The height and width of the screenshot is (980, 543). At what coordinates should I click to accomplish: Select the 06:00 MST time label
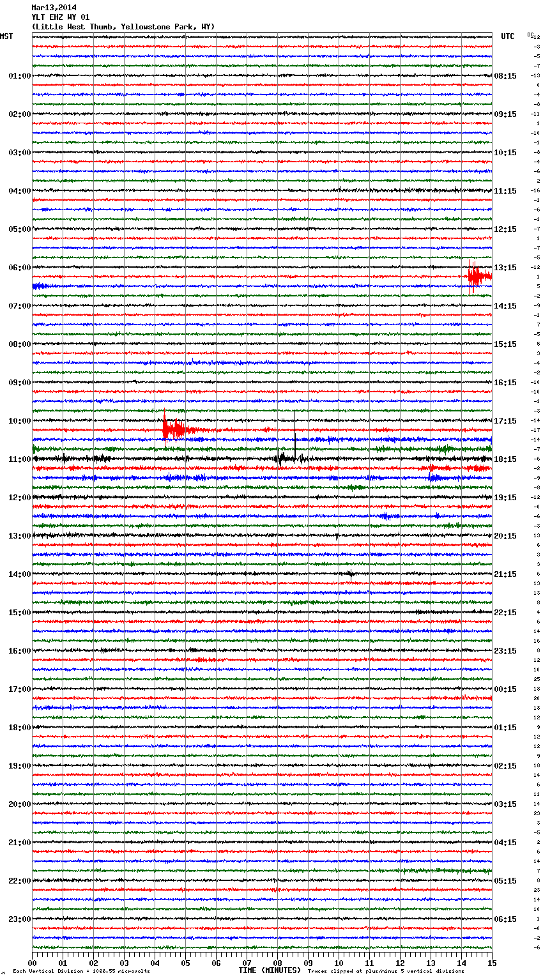(19, 268)
